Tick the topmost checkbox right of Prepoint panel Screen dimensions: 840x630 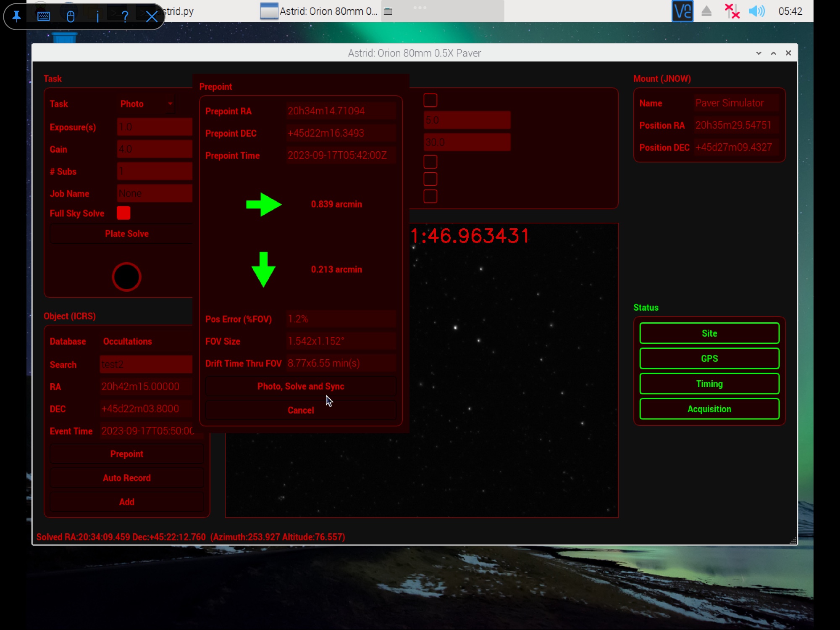click(x=430, y=100)
